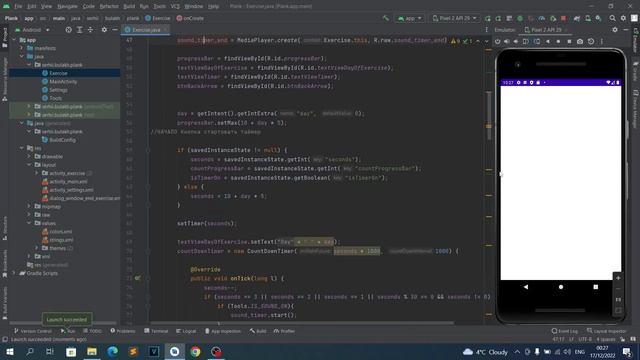Click emulator rotate left icon

coord(526,41)
